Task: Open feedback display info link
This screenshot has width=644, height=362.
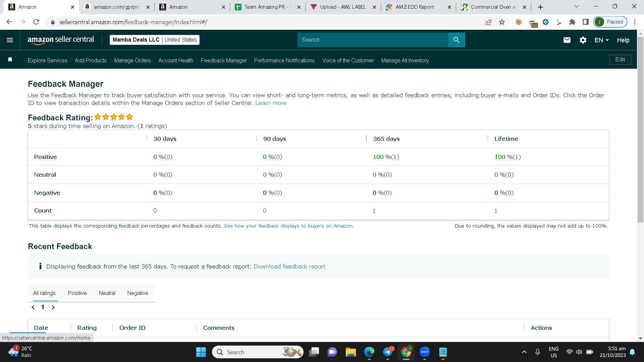Action: coord(289,226)
